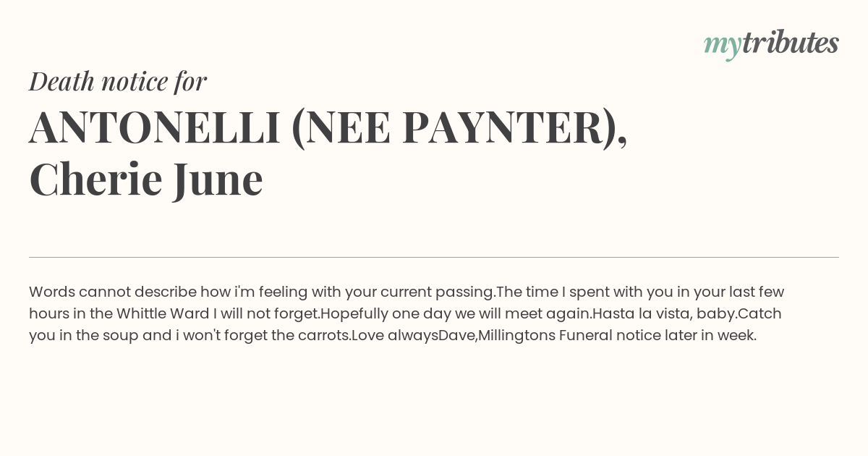Click the word "soup" in the last line
Viewport: 868px width, 456px height.
pyautogui.click(x=120, y=335)
